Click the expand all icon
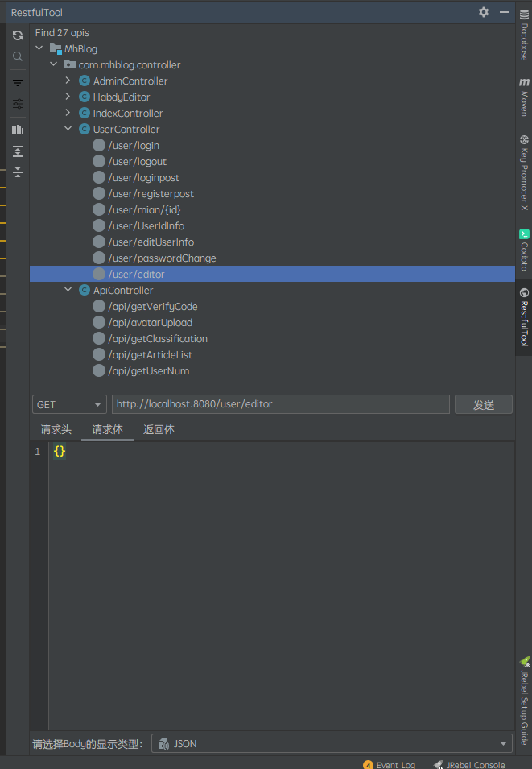The height and width of the screenshot is (769, 532). coord(18,151)
